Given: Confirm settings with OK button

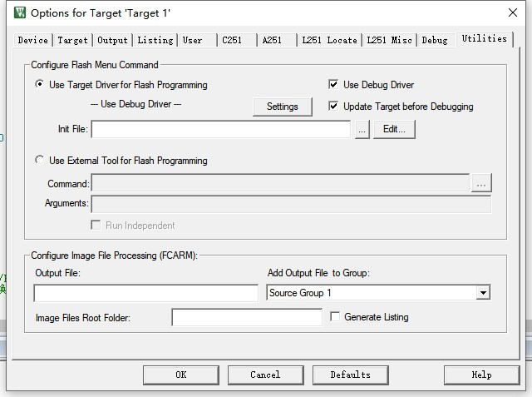Looking at the screenshot, I should pyautogui.click(x=181, y=375).
